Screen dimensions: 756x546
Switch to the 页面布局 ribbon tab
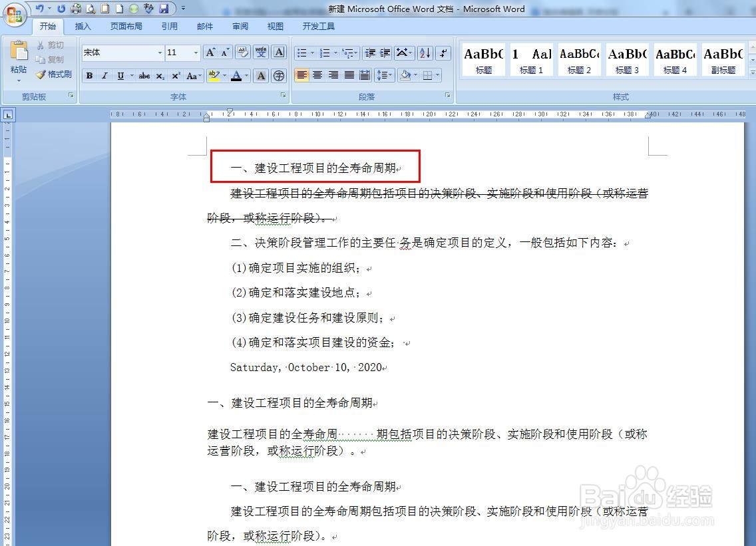(x=126, y=26)
